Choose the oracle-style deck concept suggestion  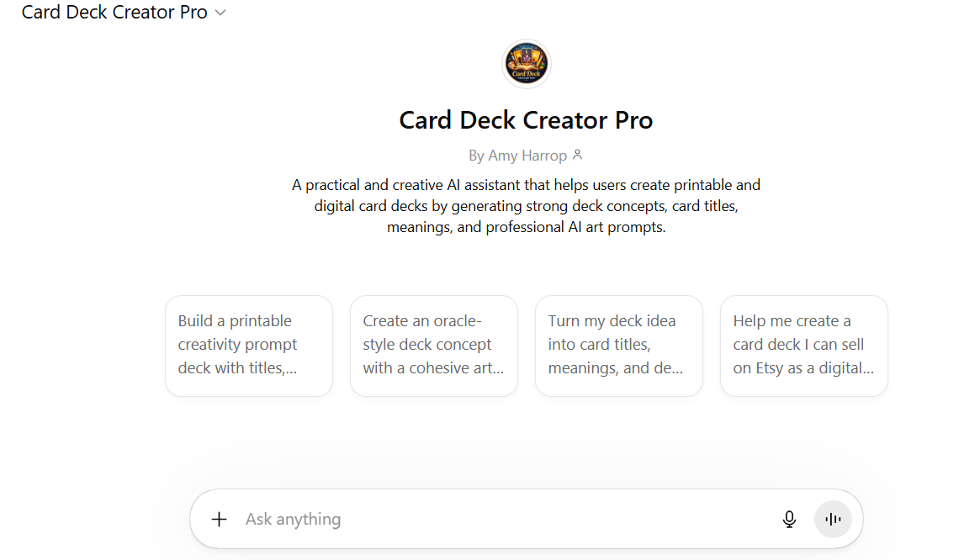434,345
